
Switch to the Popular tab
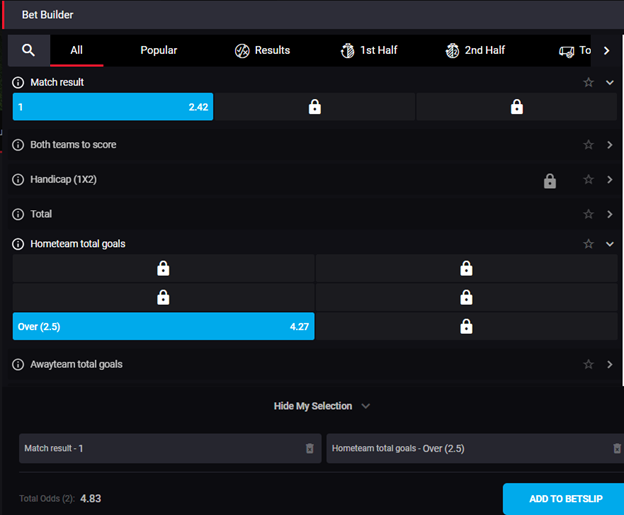158,50
